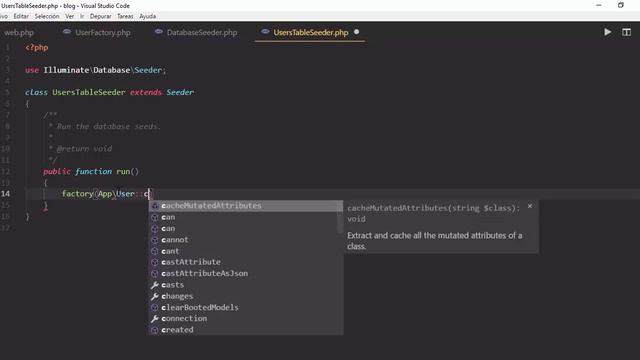Click wrench icon beside connection suggestion
Viewport: 640px width, 360px height.
(x=155, y=318)
